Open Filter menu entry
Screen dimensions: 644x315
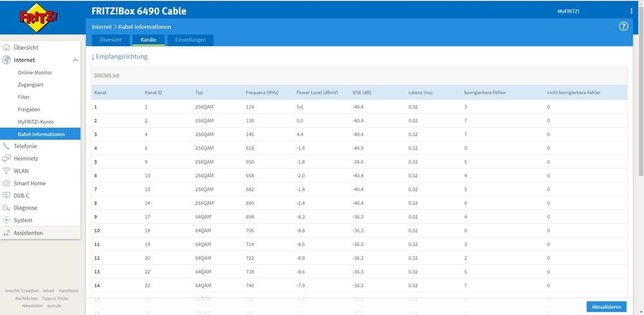(24, 97)
